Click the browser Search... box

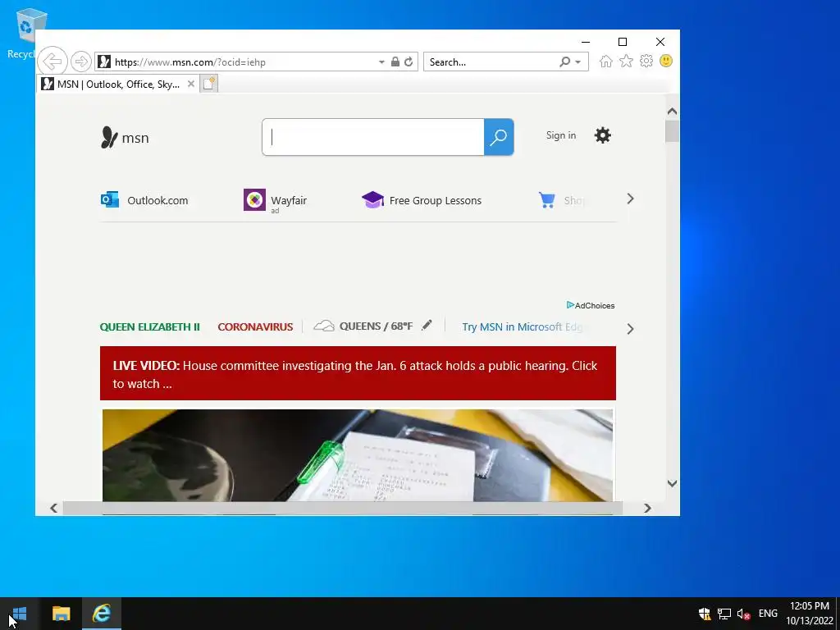(491, 62)
